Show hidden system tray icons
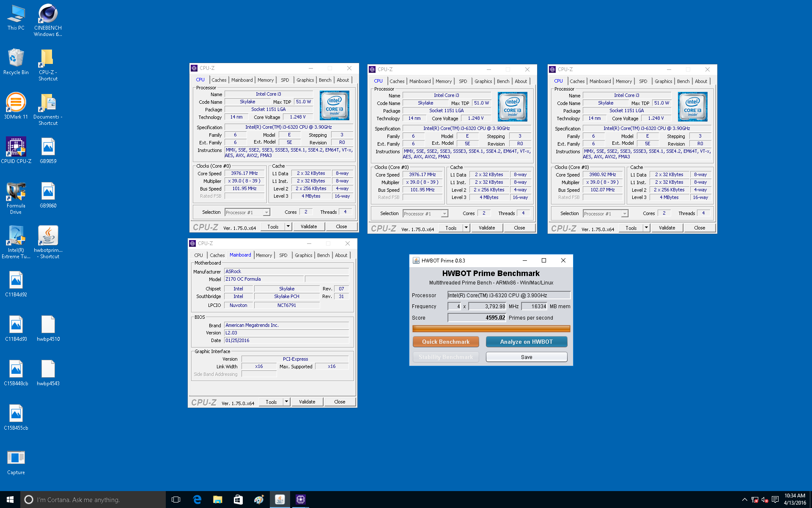 tap(745, 500)
